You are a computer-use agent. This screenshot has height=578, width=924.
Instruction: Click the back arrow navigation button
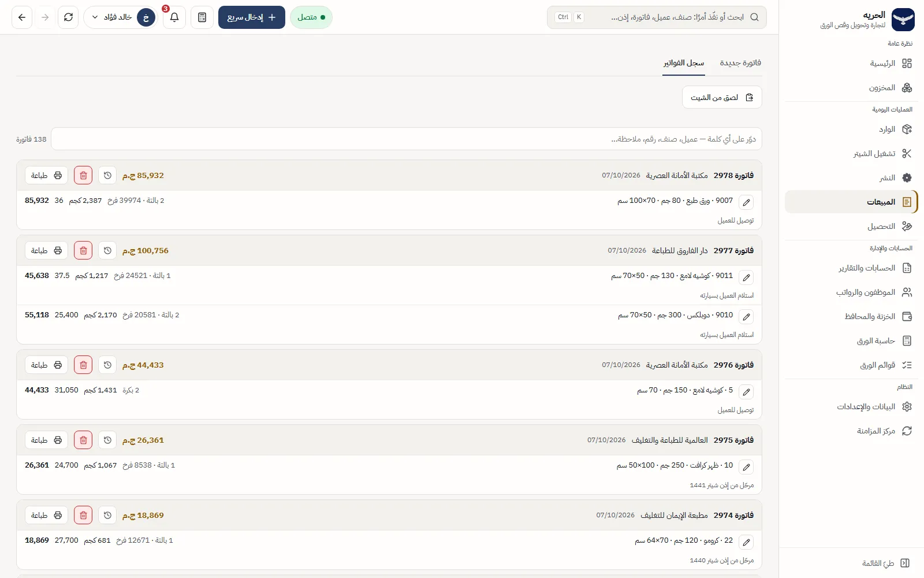tap(22, 17)
